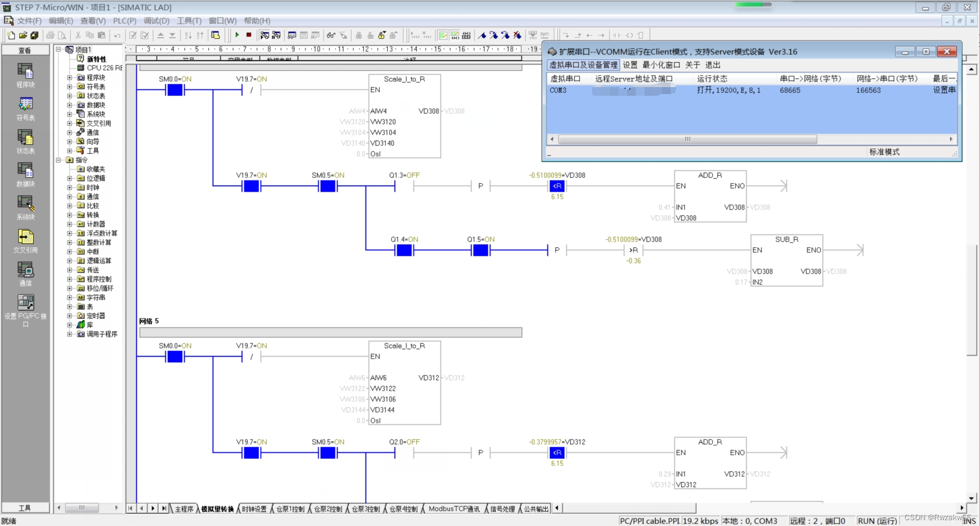Viewport: 980px width, 526px height.
Task: Switch to the ModbusTCP通讯 tab
Action: (x=454, y=509)
